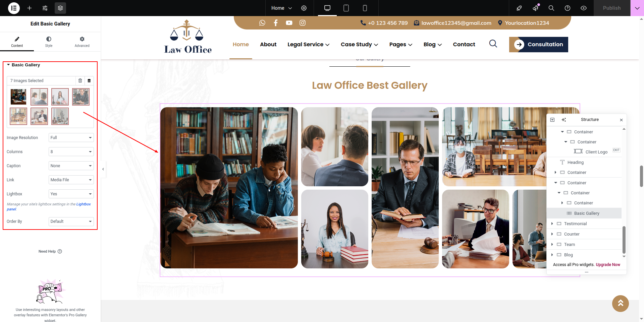Click the AI sparkle icon in Structure panel
The height and width of the screenshot is (322, 644).
point(564,120)
